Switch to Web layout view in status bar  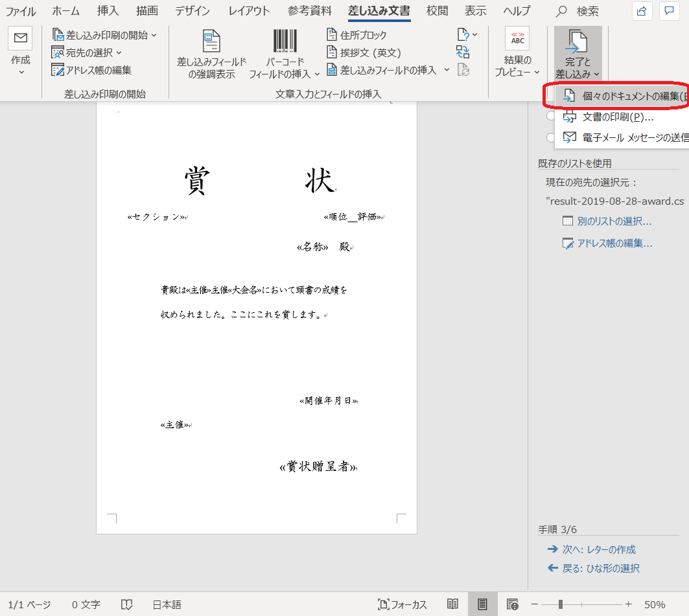coord(512,604)
